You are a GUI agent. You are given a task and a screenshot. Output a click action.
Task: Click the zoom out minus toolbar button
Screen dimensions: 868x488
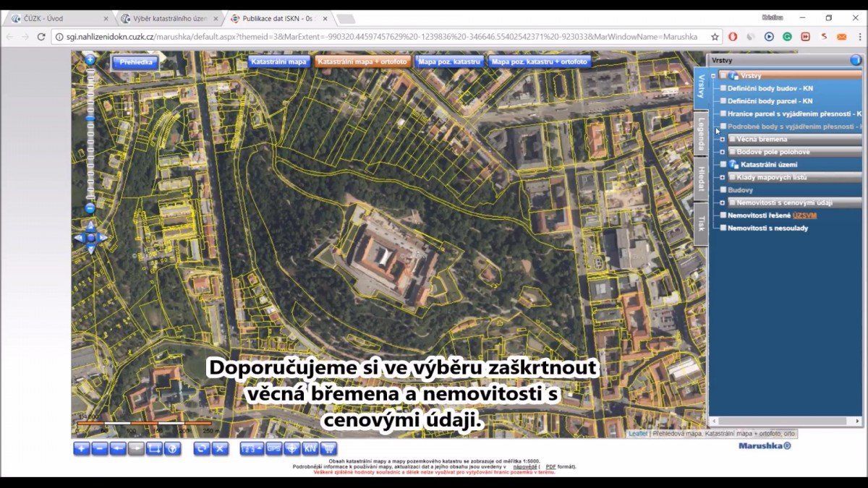(100, 448)
